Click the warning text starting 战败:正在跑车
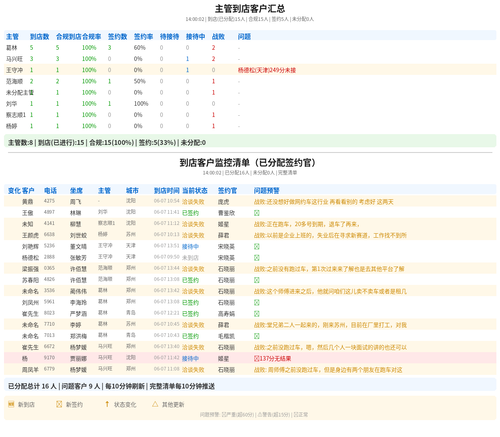This screenshot has width=500, height=437. 307,224
